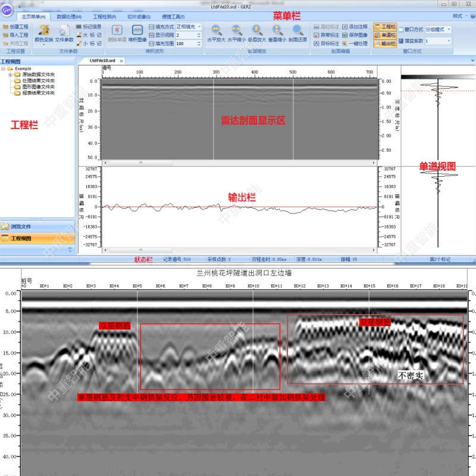Click 工程视图 project view button
The height and width of the screenshot is (476, 476).
37,239
